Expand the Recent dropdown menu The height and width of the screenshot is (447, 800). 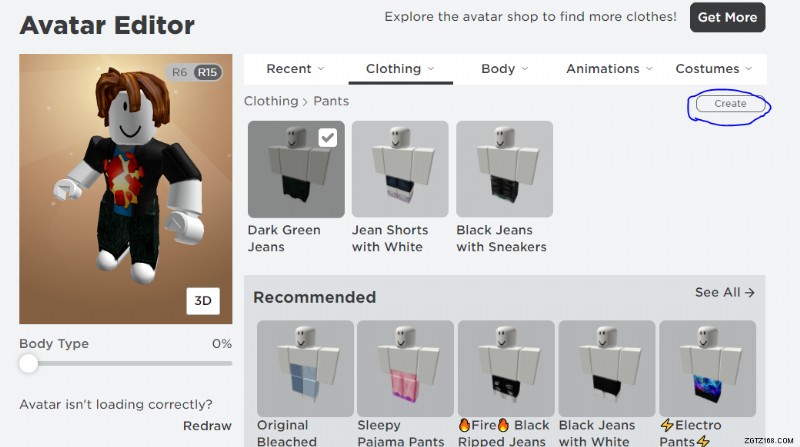pos(295,68)
